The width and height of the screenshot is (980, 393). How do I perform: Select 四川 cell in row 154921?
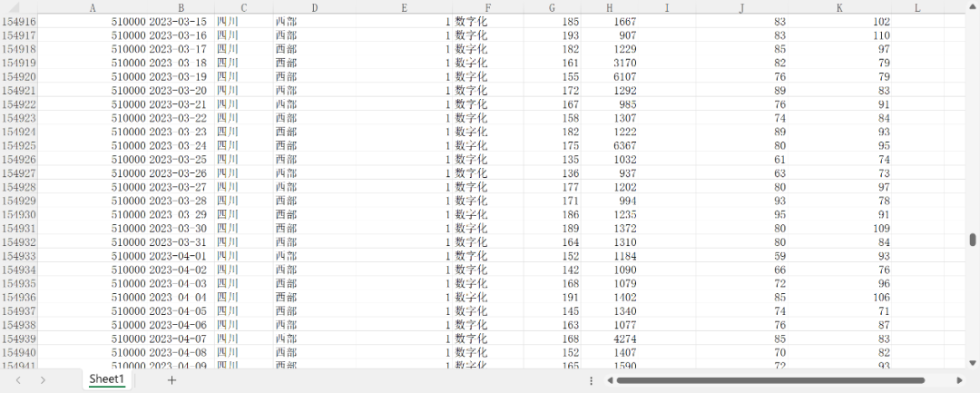tap(244, 90)
